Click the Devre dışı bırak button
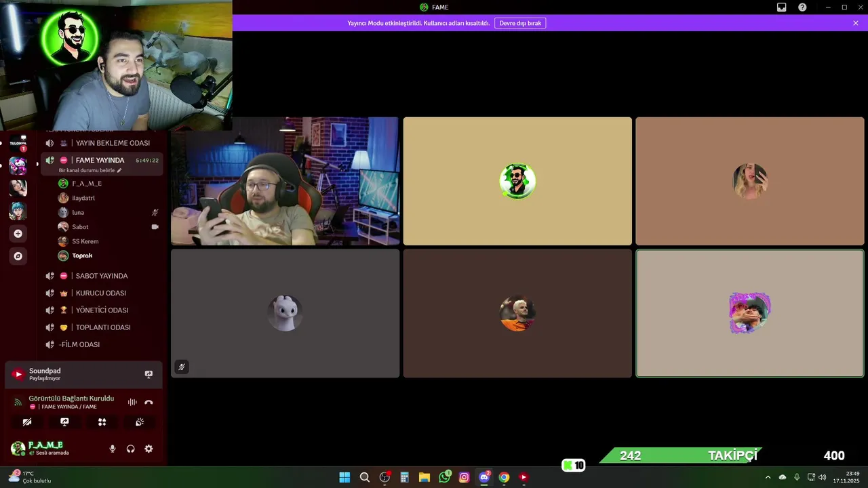868x488 pixels. tap(520, 23)
